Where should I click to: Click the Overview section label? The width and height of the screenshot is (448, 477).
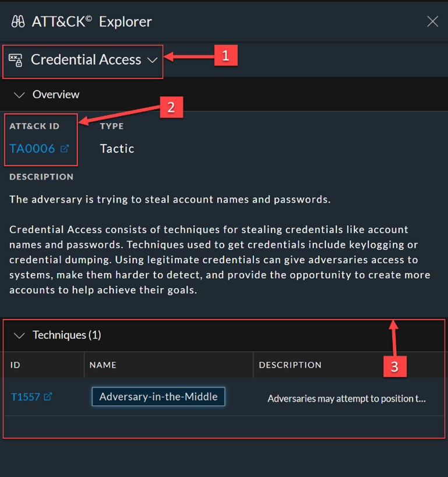click(56, 94)
